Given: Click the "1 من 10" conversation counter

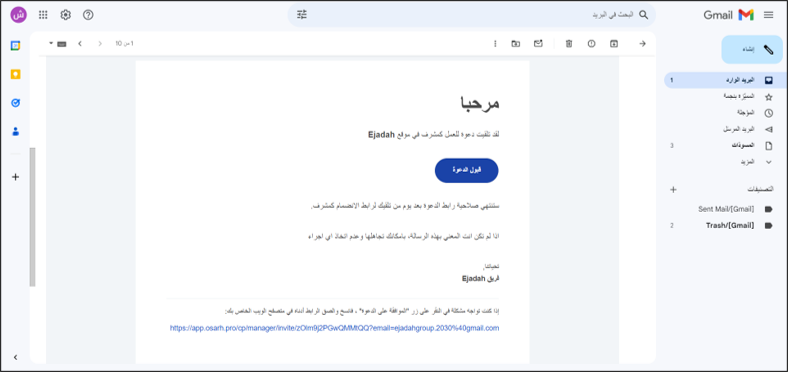Looking at the screenshot, I should tap(125, 44).
